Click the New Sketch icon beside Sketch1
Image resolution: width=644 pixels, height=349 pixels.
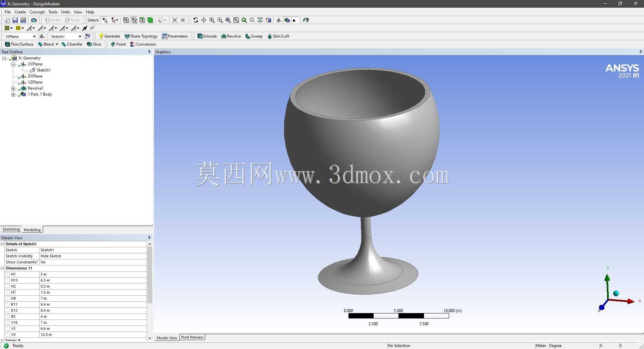(88, 36)
